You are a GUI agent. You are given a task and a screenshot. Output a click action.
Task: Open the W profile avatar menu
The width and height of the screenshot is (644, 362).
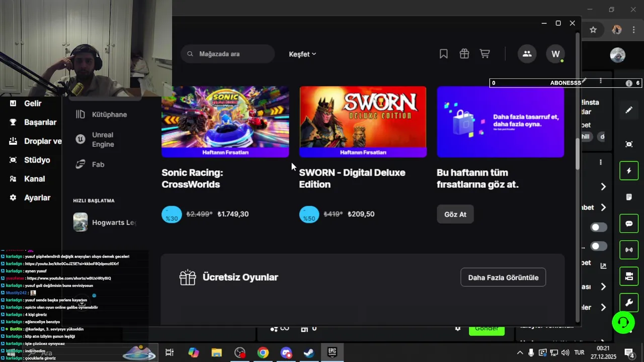click(555, 54)
